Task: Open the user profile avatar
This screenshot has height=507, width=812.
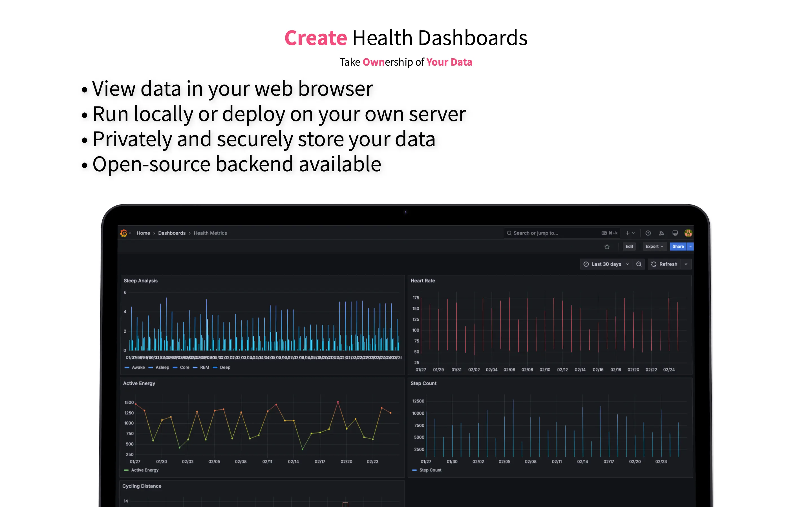Action: [x=688, y=233]
